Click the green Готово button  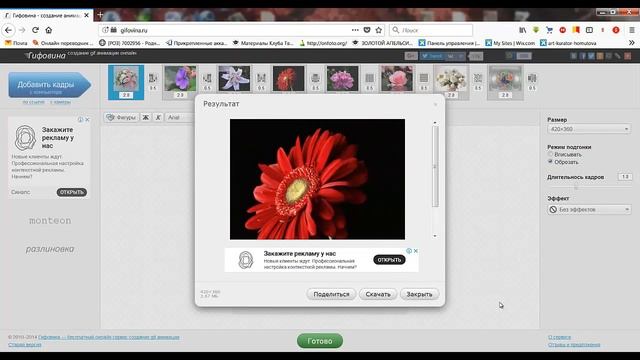[x=320, y=341]
